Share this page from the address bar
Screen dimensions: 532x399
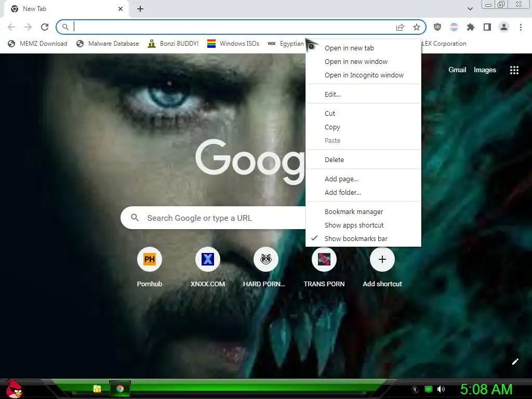click(x=400, y=27)
